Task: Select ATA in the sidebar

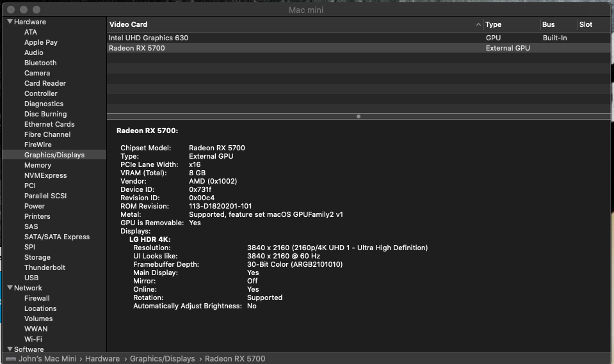Action: coord(31,32)
